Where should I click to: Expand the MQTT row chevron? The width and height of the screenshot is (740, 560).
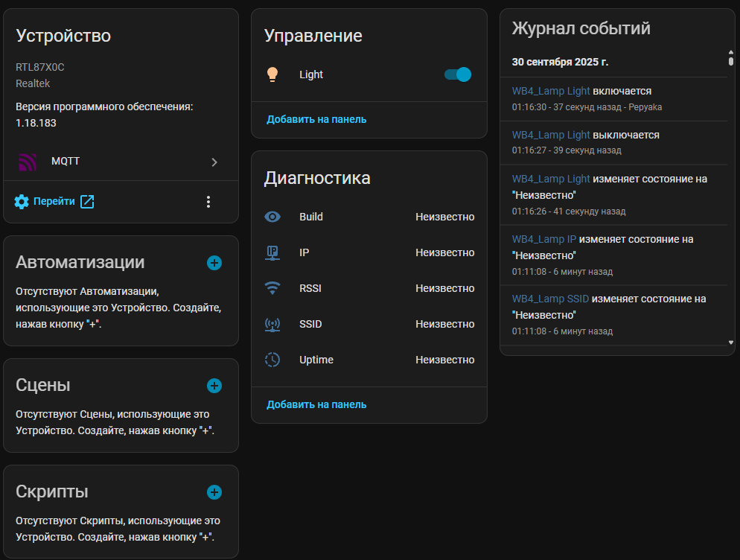click(x=214, y=162)
